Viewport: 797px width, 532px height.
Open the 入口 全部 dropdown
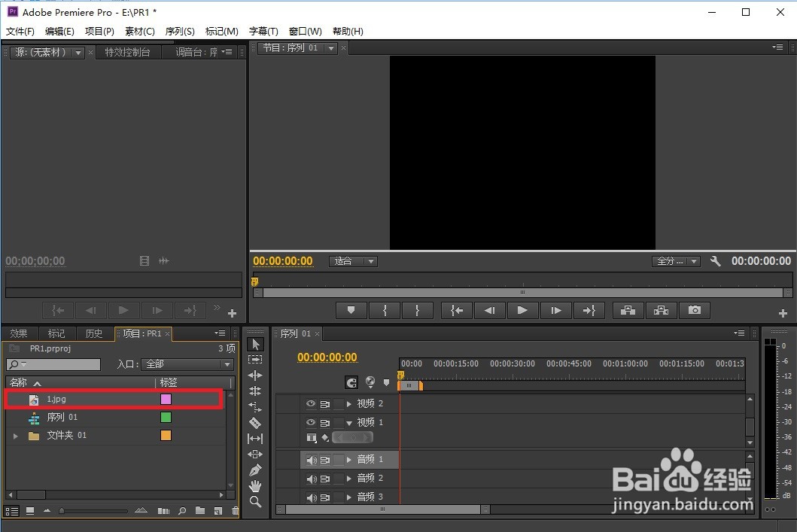tap(188, 363)
